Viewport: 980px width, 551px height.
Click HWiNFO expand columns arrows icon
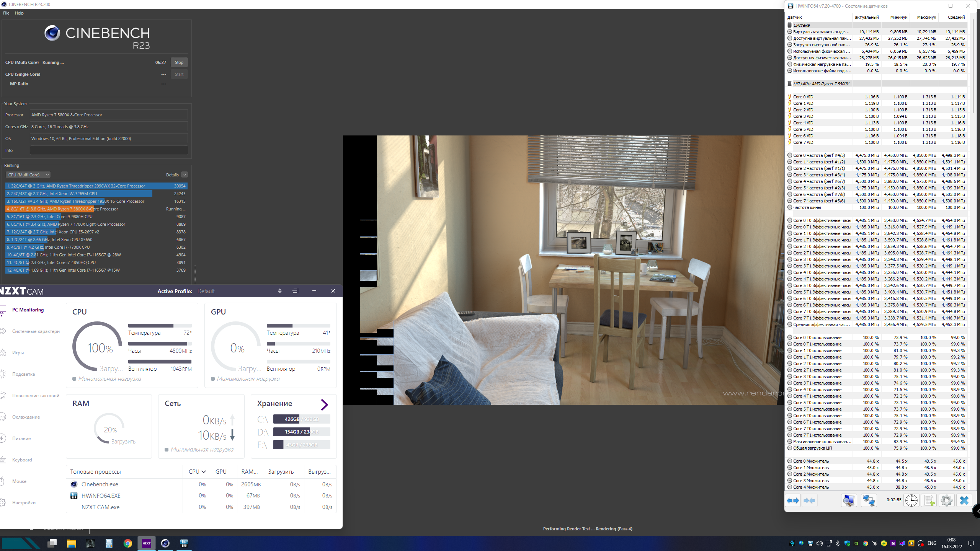click(793, 500)
